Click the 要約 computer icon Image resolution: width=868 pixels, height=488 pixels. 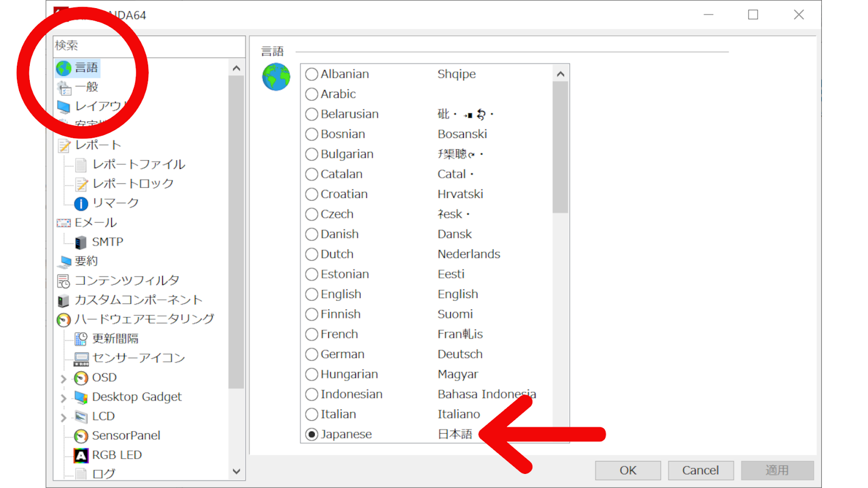pos(64,262)
